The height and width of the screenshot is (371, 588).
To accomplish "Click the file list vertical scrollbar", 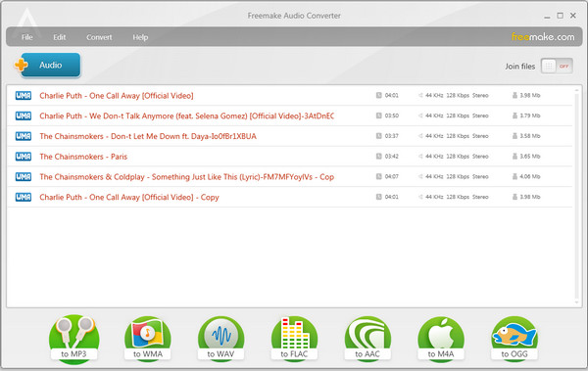I will pos(577,196).
